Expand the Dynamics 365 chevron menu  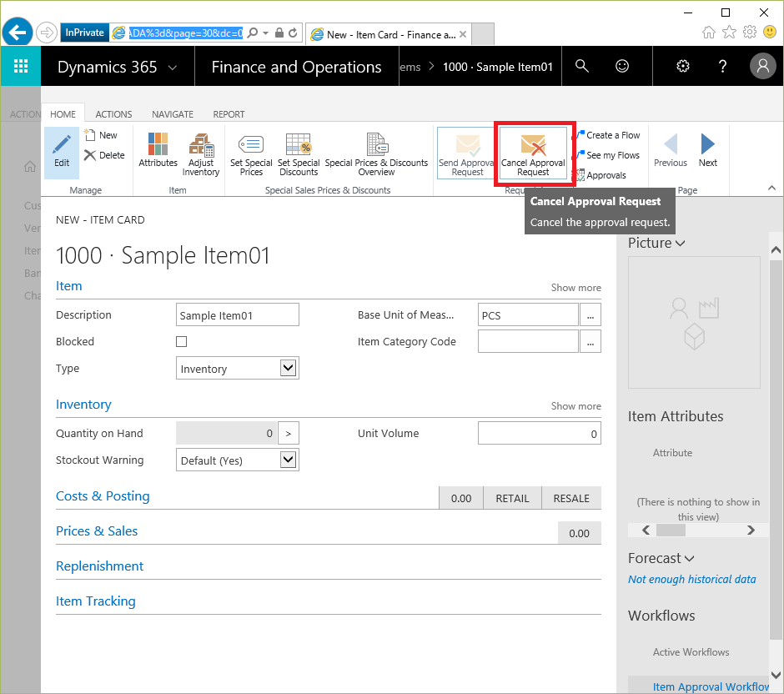(x=173, y=67)
